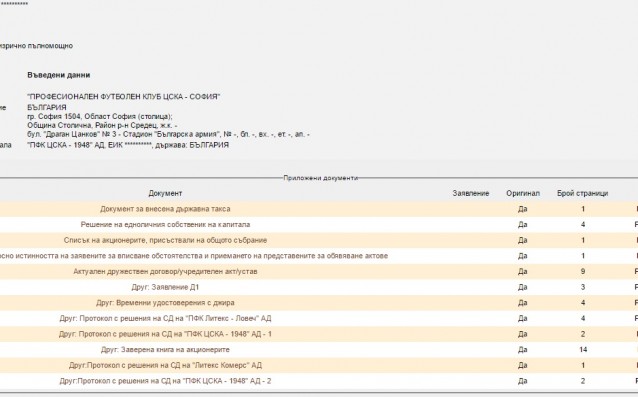Click page count "9" for Актуален дружествен договор
Image resolution: width=638 pixels, height=397 pixels.
(x=583, y=271)
